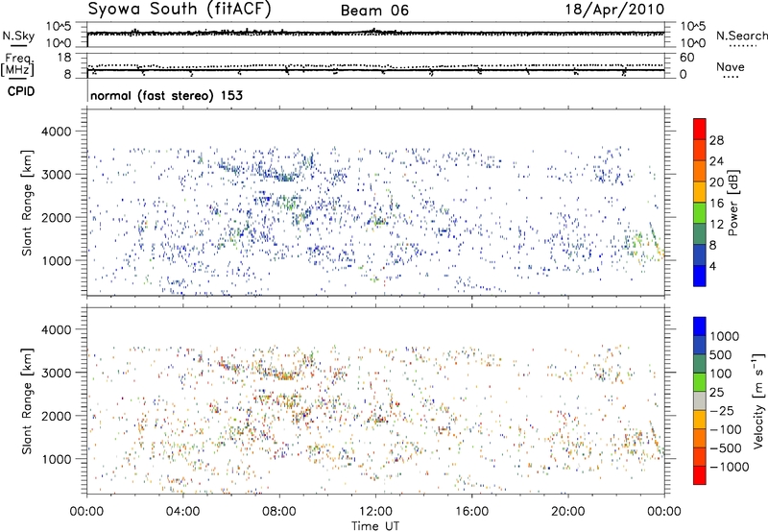Screen dimensions: 768x532
Task: Click the red bottom of the Velocity color bar
Action: [x=700, y=475]
